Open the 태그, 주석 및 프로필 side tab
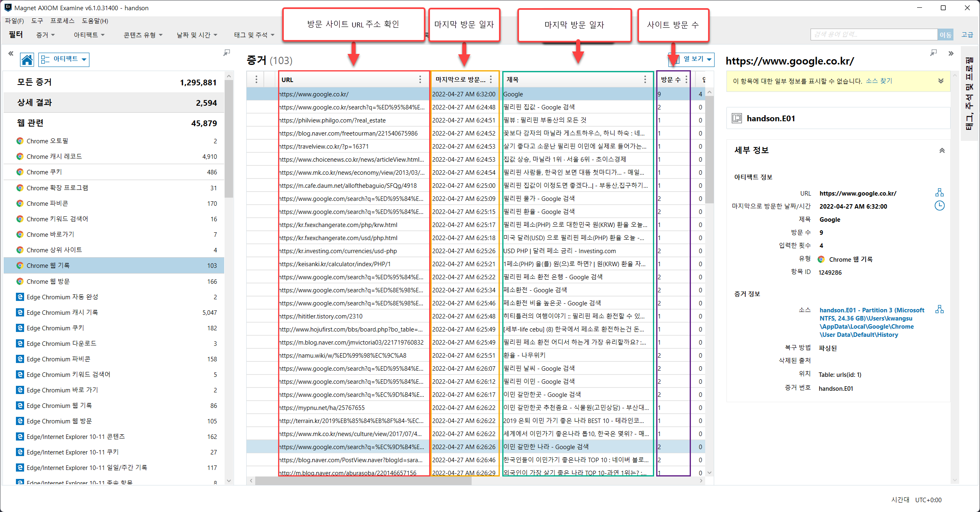980x512 pixels. 969,94
